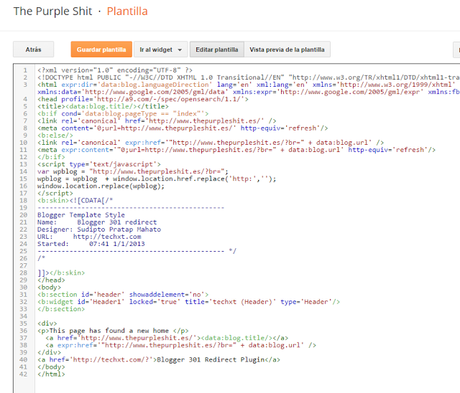Click the closing /b:if line
The image size is (460, 393).
click(51, 157)
